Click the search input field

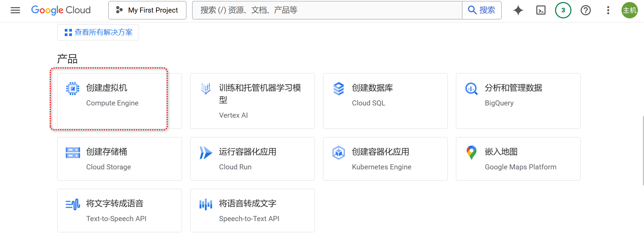327,10
